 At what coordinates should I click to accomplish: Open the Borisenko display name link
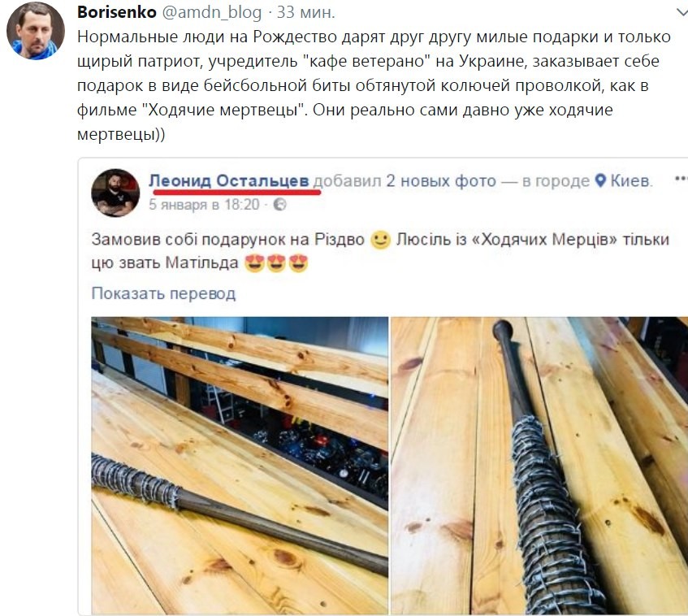117,12
